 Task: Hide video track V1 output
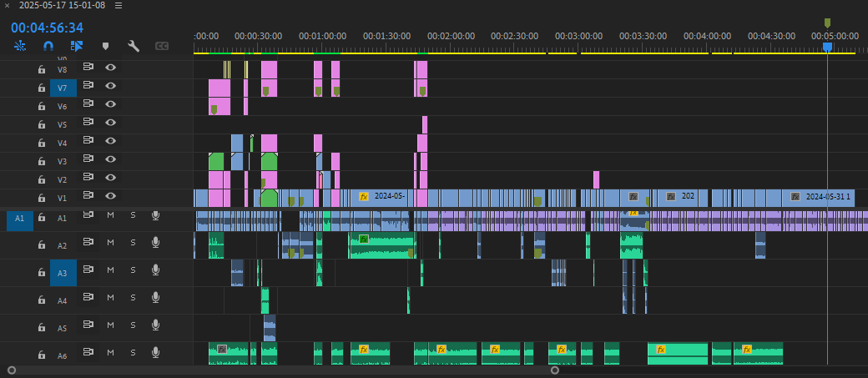(x=111, y=195)
